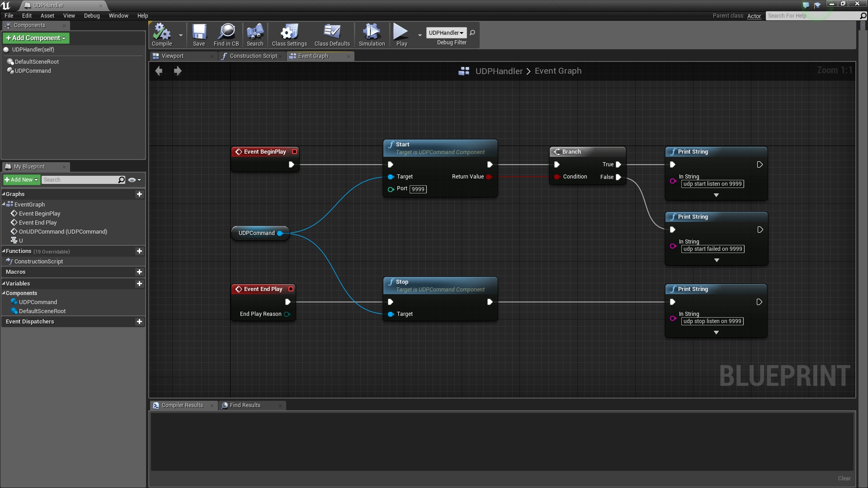
Task: Open the UDPHandler debug filter dropdown
Action: point(446,33)
